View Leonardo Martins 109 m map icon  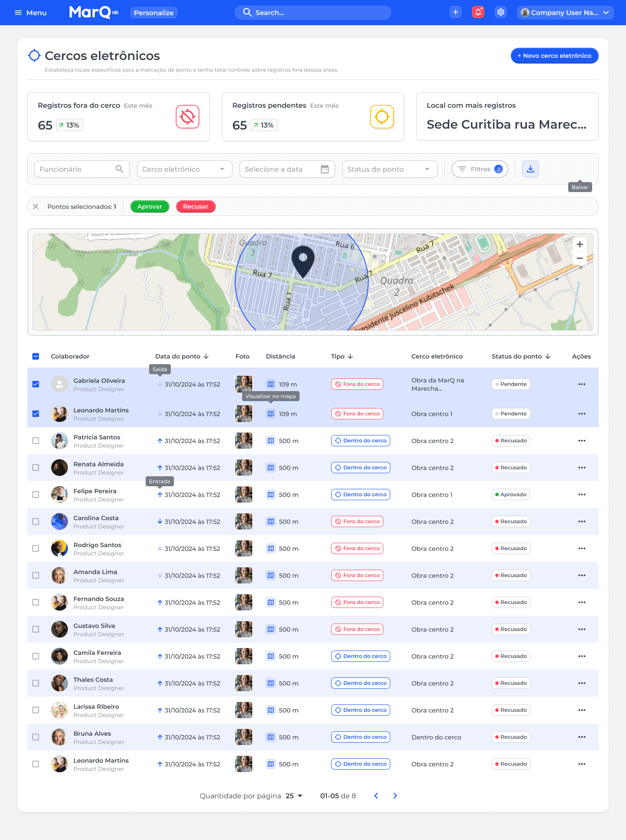click(271, 414)
